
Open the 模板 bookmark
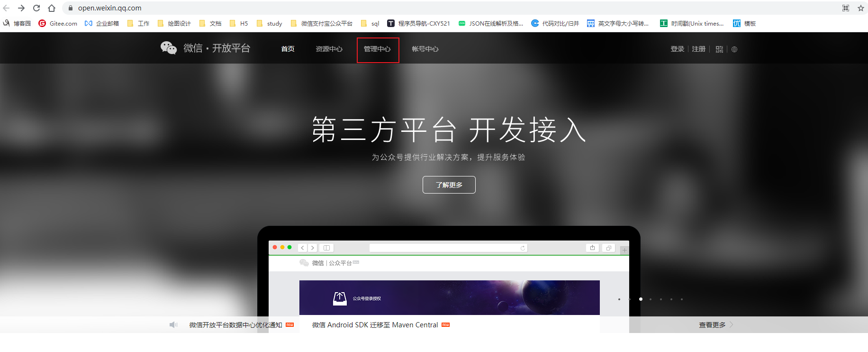point(744,23)
